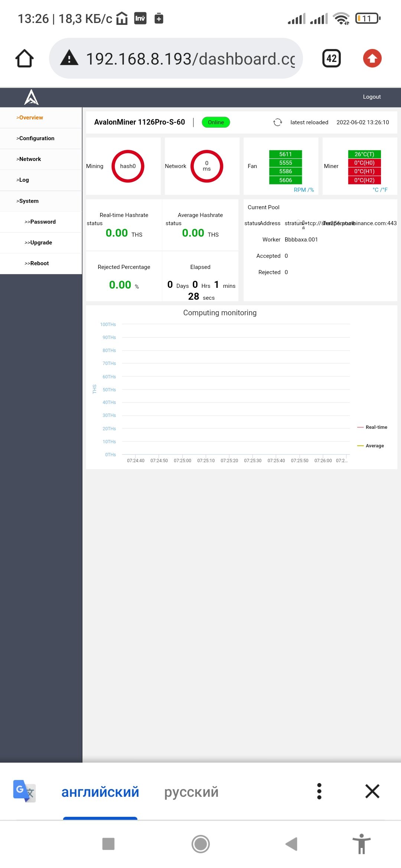The image size is (401, 868).
Task: Open the tab switcher showing 42
Action: coord(332,58)
